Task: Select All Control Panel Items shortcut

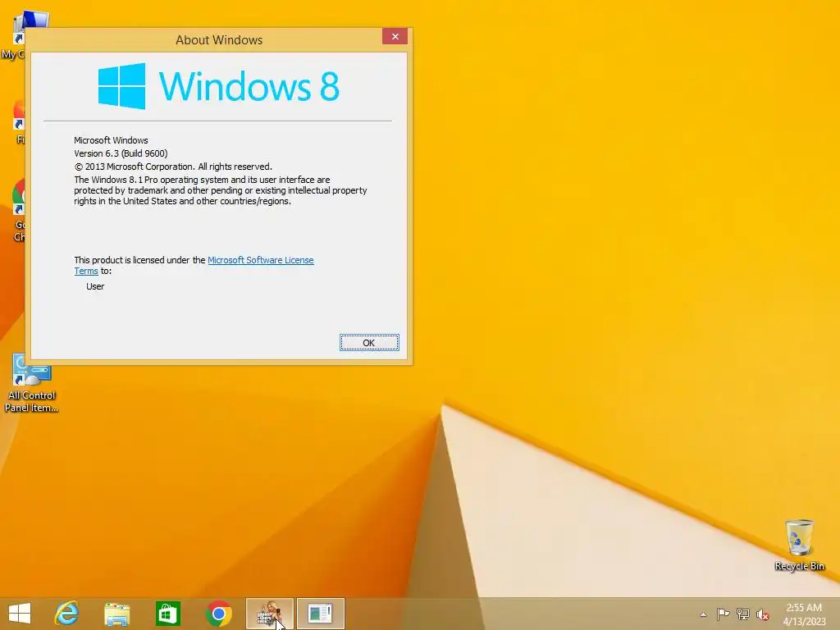Action: (32, 383)
